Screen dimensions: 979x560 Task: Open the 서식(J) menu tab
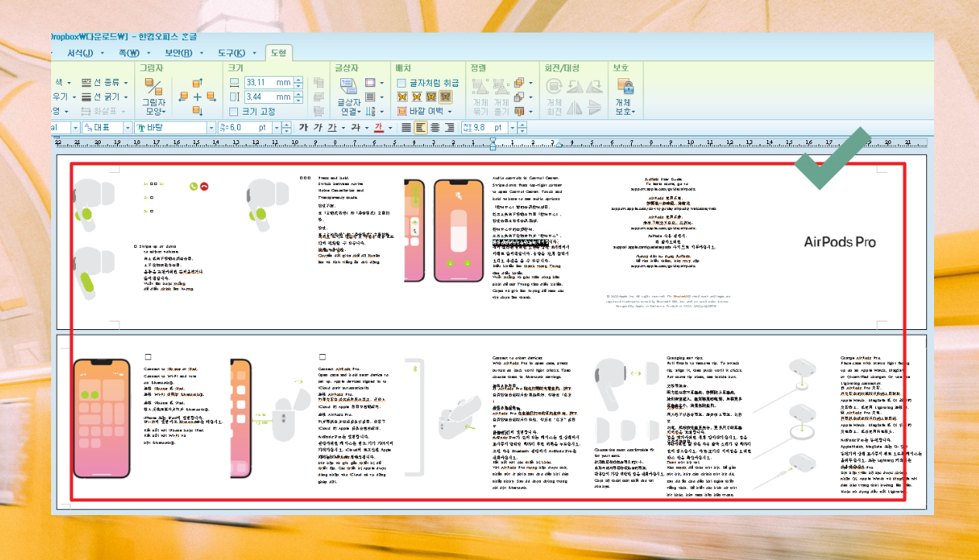pyautogui.click(x=80, y=53)
